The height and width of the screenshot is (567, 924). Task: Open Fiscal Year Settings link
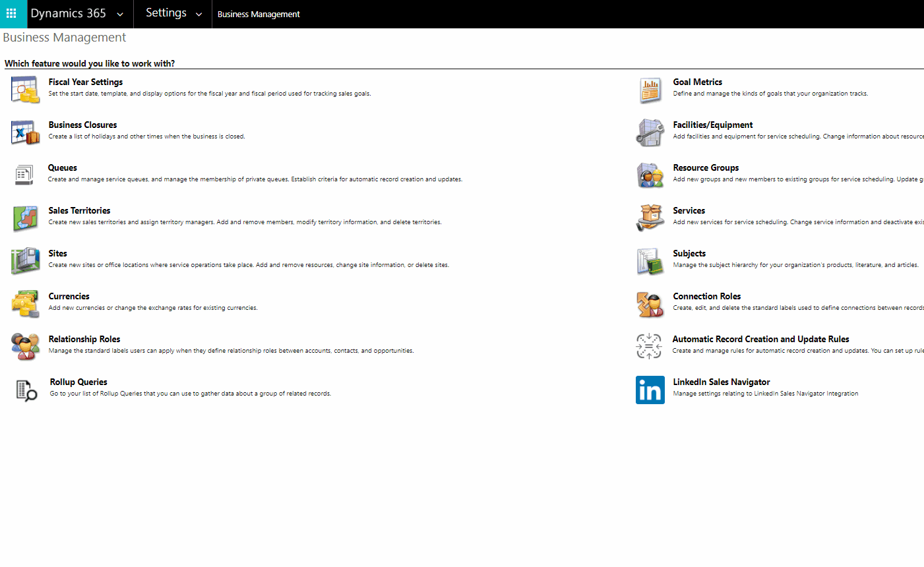click(x=86, y=82)
